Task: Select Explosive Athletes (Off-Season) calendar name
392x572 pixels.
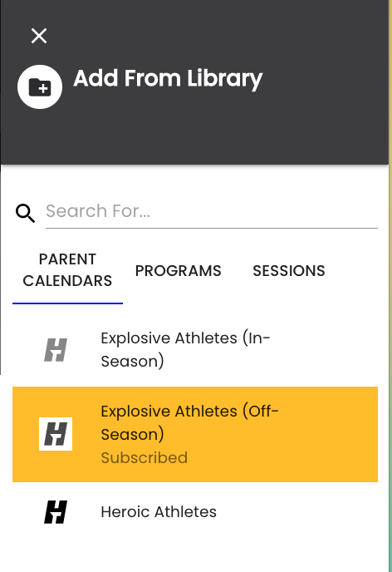Action: coord(189,422)
